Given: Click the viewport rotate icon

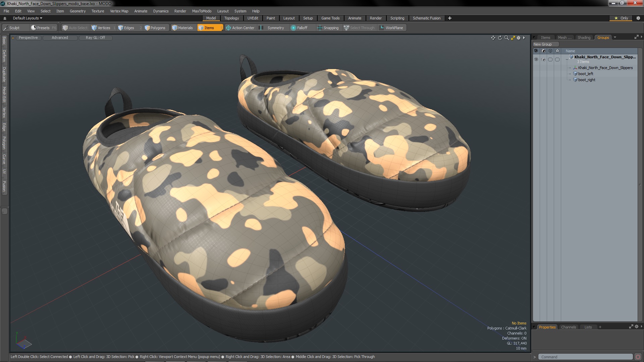Looking at the screenshot, I should point(500,38).
